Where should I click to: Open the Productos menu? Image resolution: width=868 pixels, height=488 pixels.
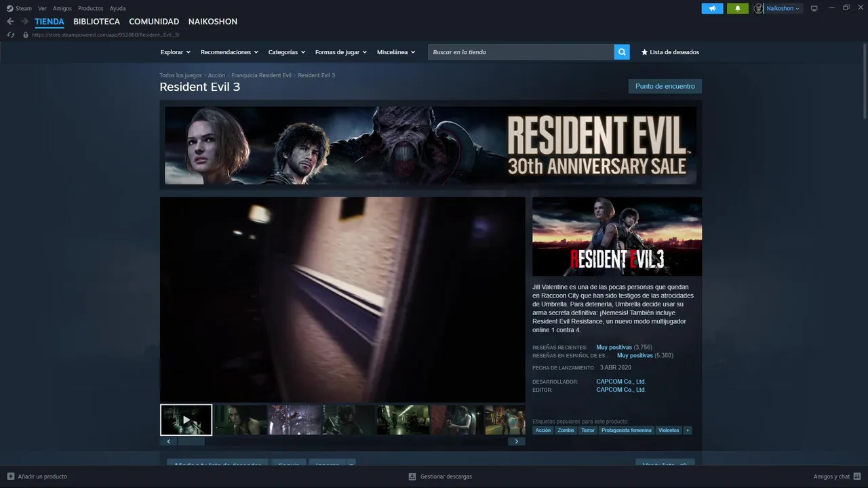coord(91,8)
